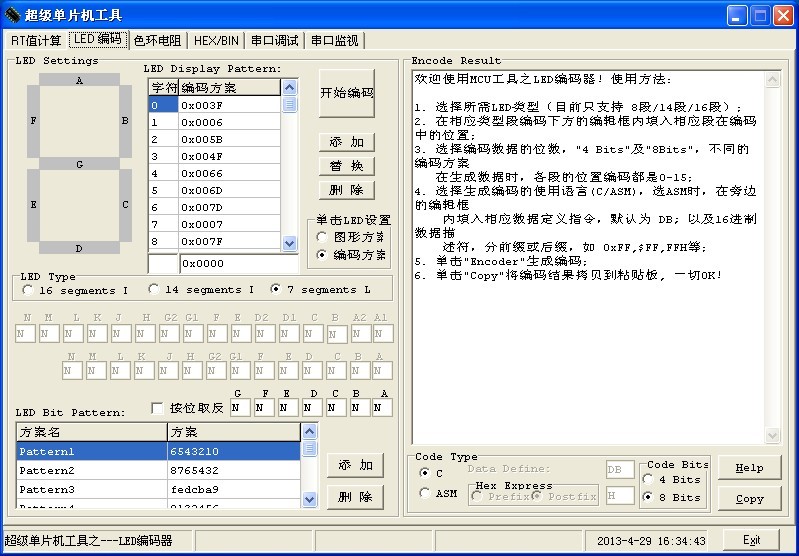Click bit pattern list scroll-up arrow
The height and width of the screenshot is (556, 799).
pos(309,432)
